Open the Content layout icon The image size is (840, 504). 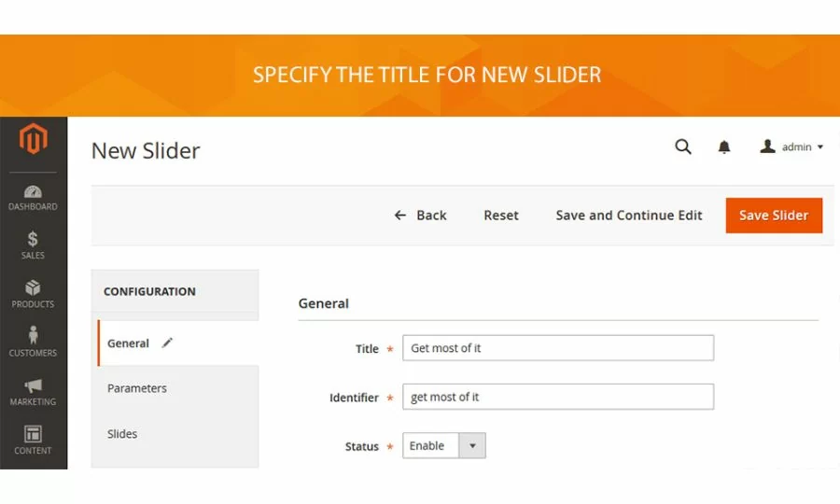point(33,435)
